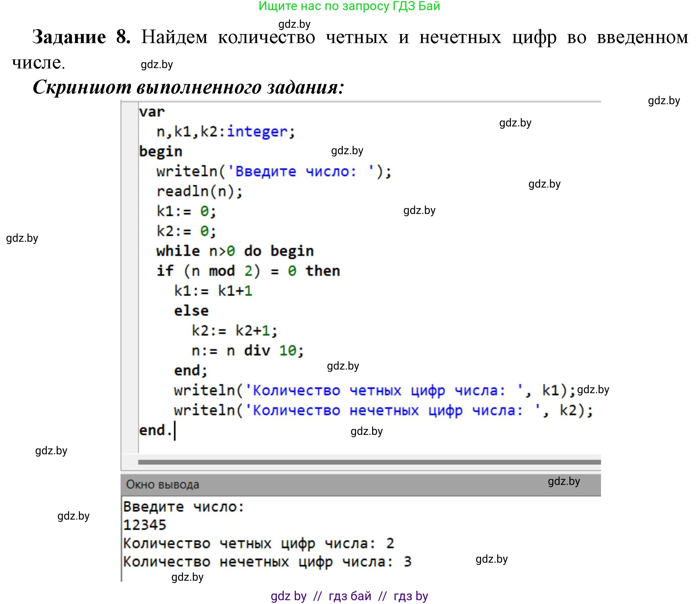This screenshot has width=700, height=604.
Task: Click the 'end;' line closing the loop
Action: coord(190,370)
